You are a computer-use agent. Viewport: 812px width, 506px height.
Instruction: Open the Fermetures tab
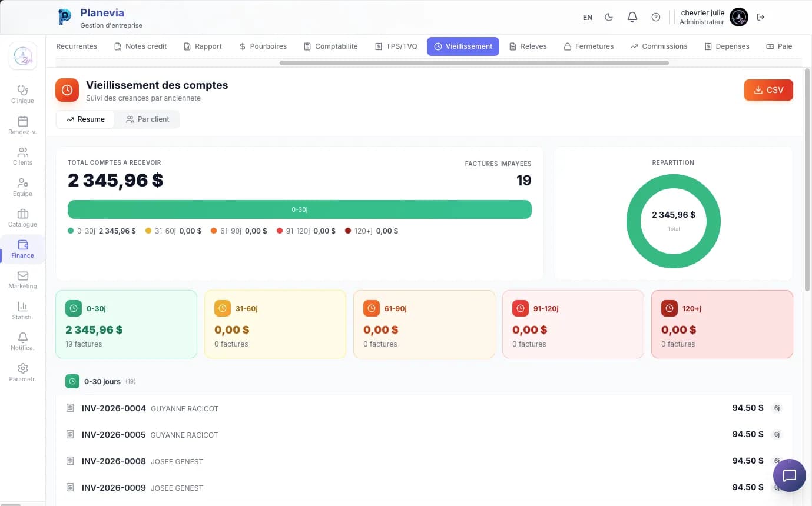tap(588, 46)
